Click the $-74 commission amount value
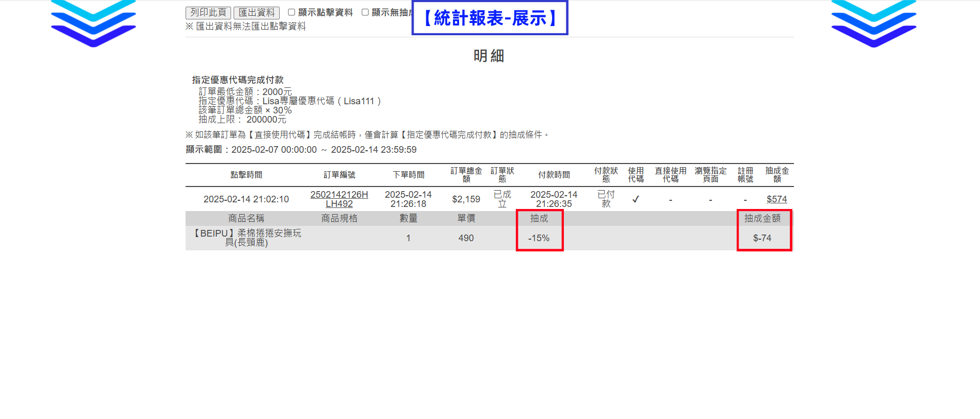Screen dimensions: 980x419 point(762,238)
